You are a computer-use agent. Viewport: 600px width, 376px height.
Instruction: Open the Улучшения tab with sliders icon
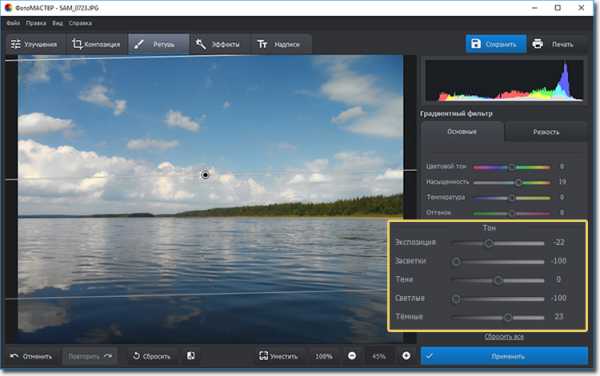[x=35, y=44]
